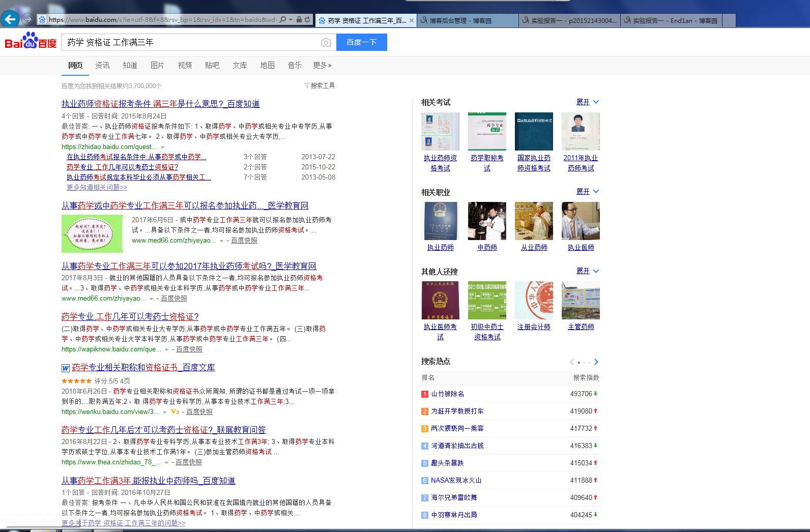Expand dropdown arrow beside www.thea.cn URL
This screenshot has height=532, width=810.
[166, 462]
